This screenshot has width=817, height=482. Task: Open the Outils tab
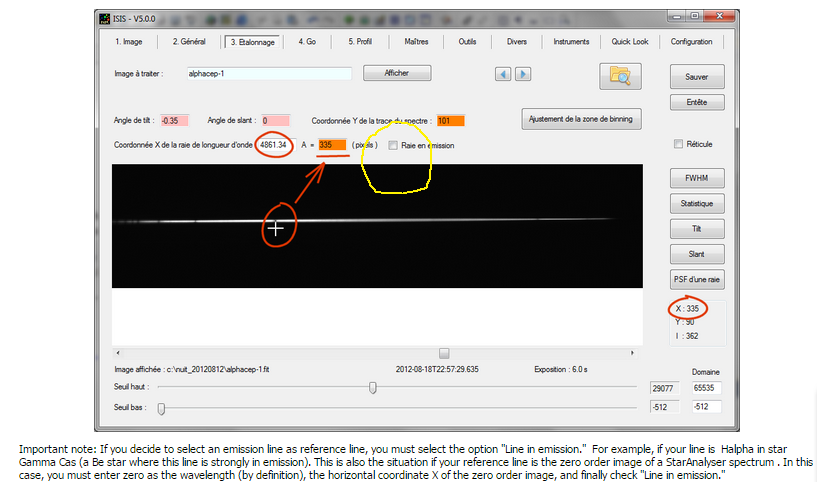[467, 42]
